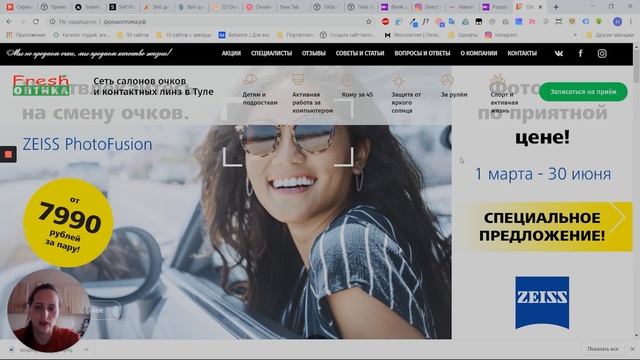Open the О КОМПАНИИ menu item
Viewport: 640px width, 360px height.
(478, 53)
